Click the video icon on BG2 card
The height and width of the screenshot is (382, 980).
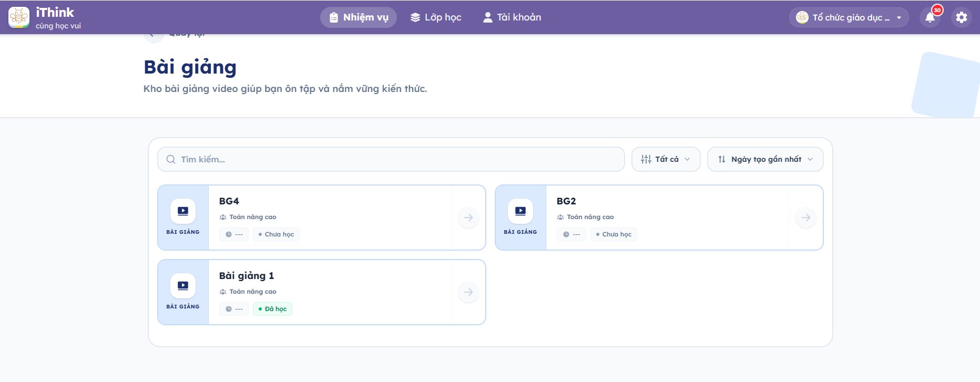click(520, 211)
